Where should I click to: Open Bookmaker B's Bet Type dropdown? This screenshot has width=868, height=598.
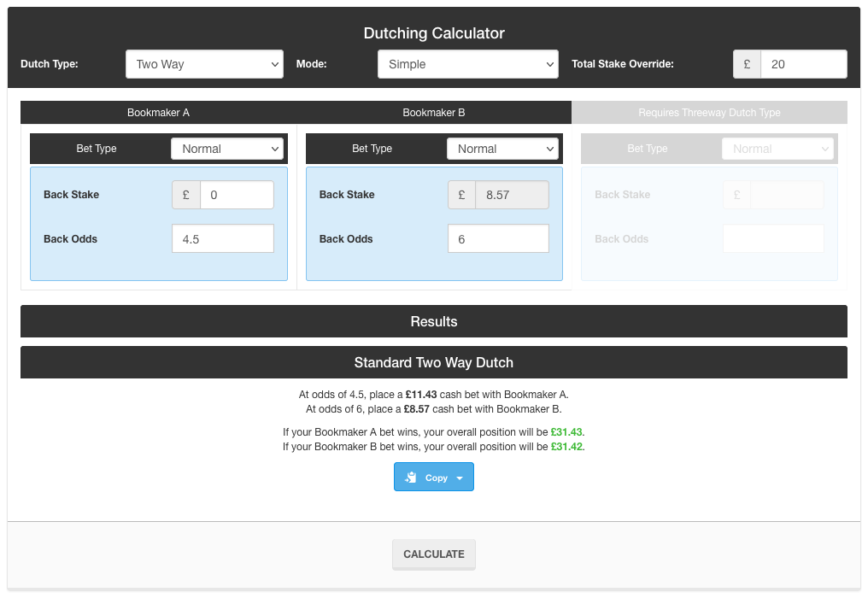tap(503, 149)
